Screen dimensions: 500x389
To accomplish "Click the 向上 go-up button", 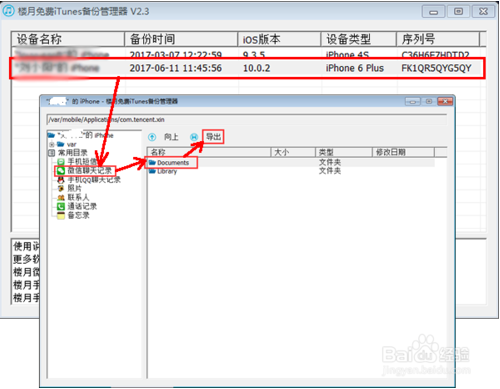I will (171, 137).
